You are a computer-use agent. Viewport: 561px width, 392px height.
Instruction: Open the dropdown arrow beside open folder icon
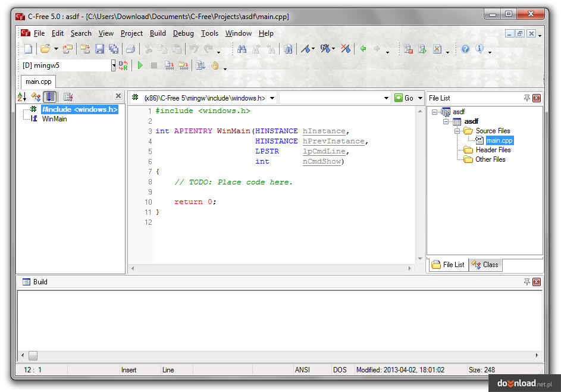coord(56,49)
